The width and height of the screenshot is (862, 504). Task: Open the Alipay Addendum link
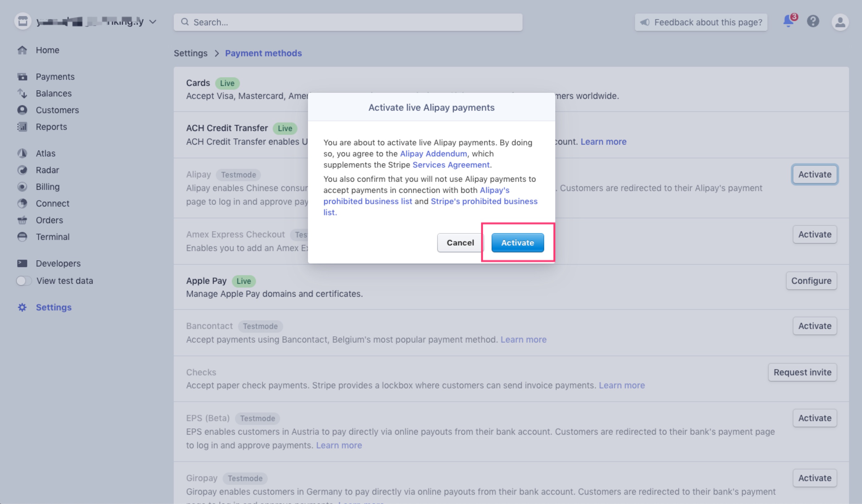(x=433, y=154)
